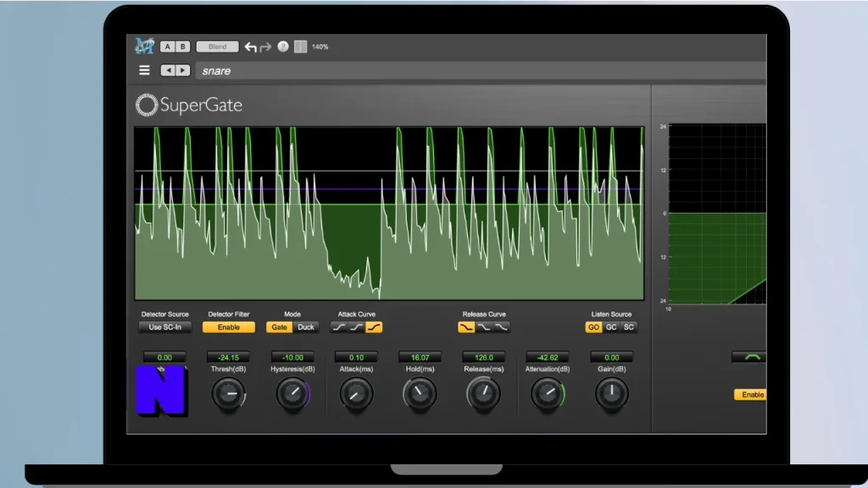Click the Attenuation value -42.62
The height and width of the screenshot is (488, 868).
[x=548, y=358]
